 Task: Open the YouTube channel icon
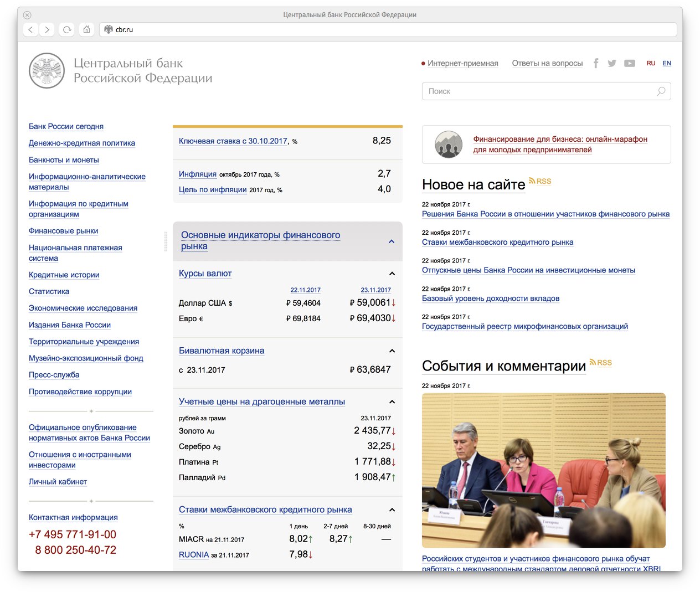tap(630, 64)
